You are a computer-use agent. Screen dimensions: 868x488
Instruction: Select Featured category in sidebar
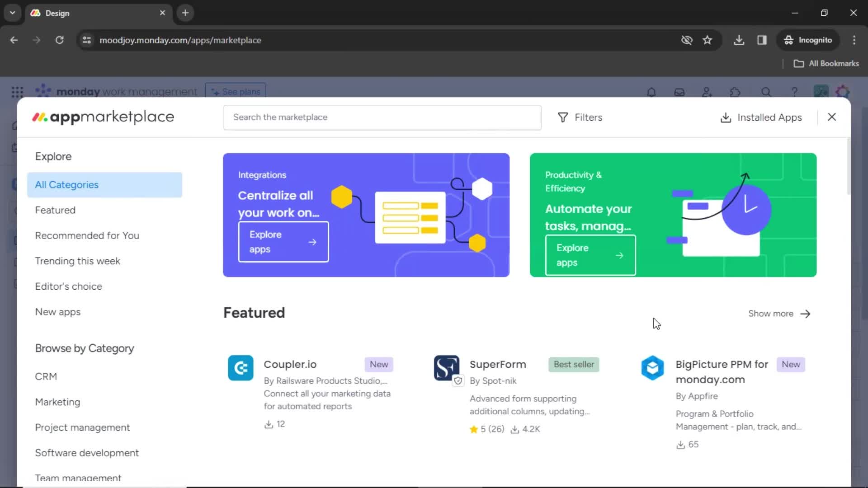tap(55, 210)
